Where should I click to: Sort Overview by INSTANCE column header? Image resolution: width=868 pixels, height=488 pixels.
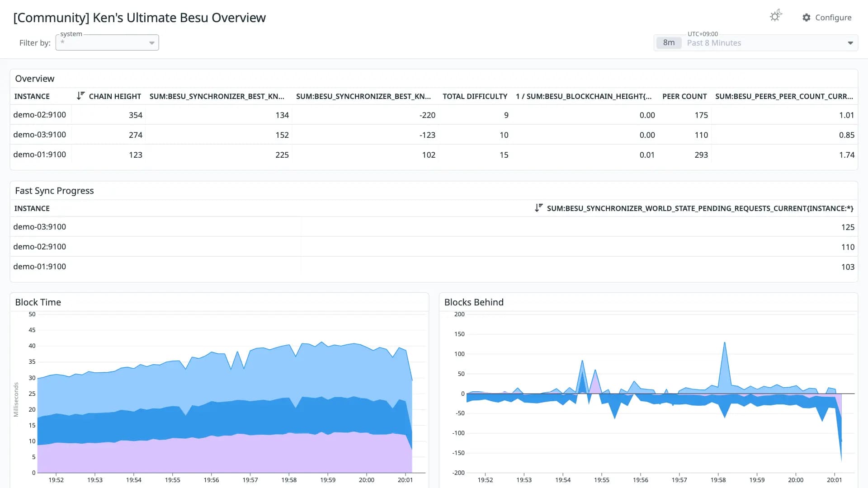(x=32, y=96)
